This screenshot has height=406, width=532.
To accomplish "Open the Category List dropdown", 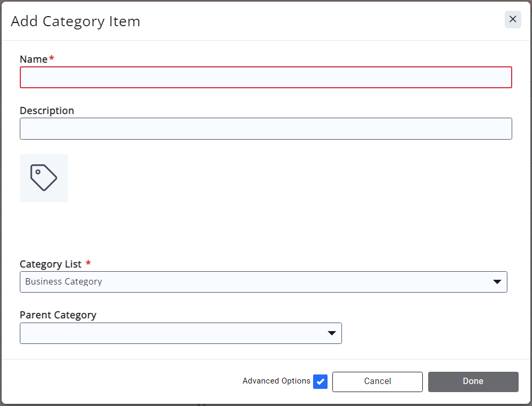I will pyautogui.click(x=257, y=282).
